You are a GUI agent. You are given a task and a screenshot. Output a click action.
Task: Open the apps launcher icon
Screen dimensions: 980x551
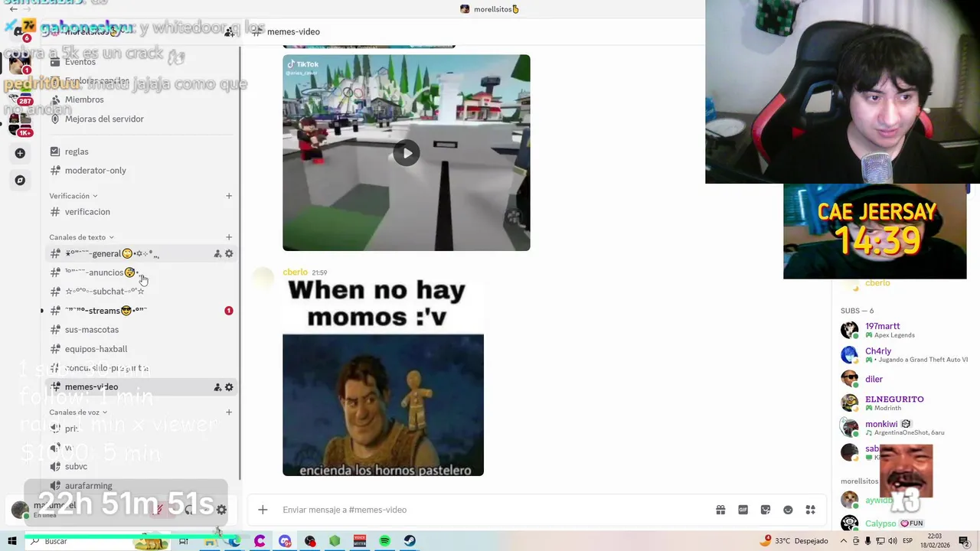(x=810, y=510)
